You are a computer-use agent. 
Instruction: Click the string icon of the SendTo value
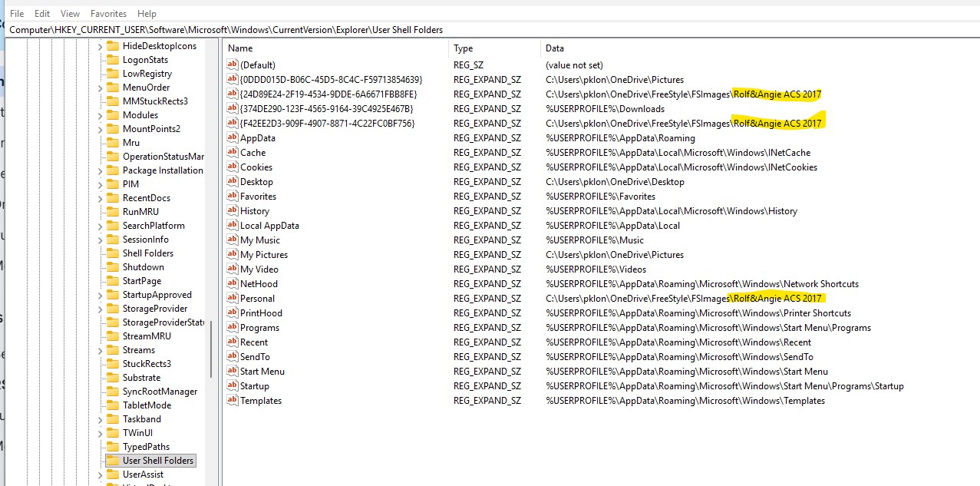(x=233, y=357)
